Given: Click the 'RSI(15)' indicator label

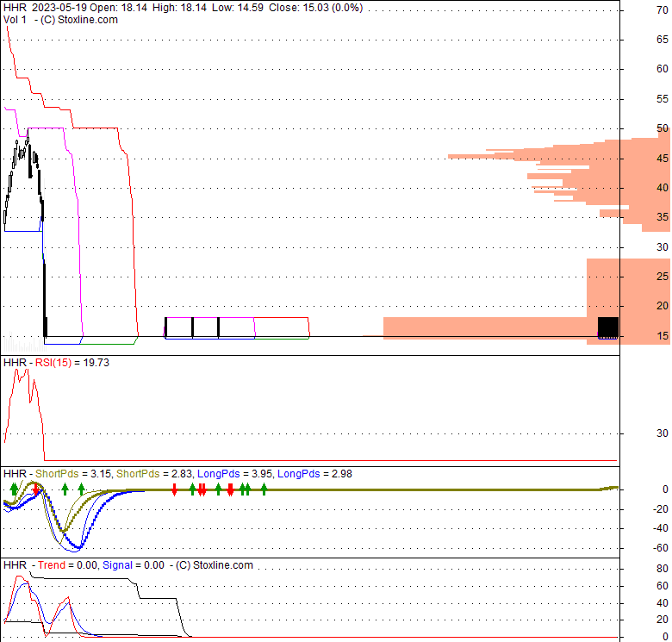Looking at the screenshot, I should (53, 363).
